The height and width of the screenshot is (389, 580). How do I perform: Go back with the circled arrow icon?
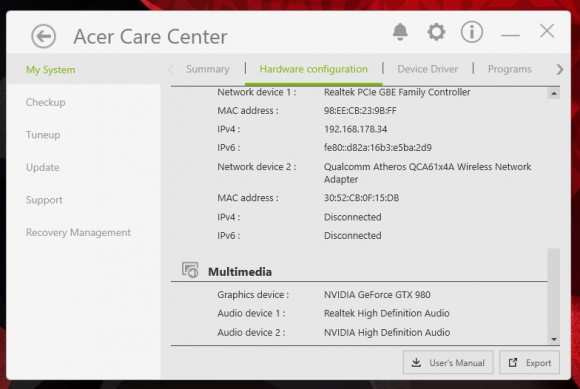point(44,36)
